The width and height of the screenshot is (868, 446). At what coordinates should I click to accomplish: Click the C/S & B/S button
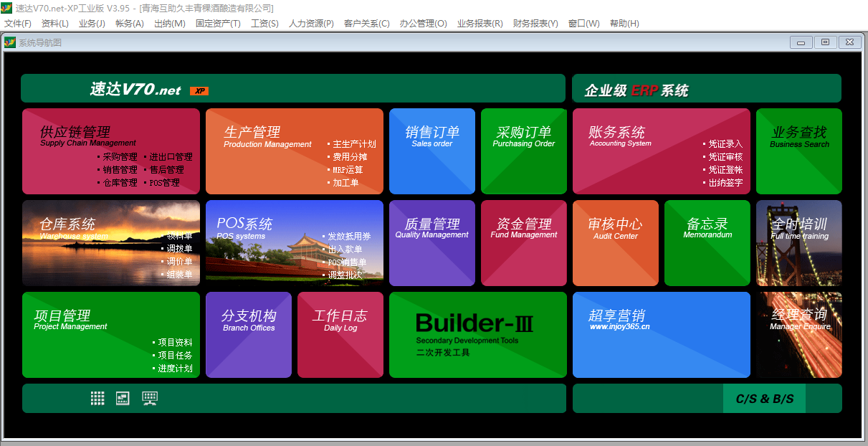(764, 399)
